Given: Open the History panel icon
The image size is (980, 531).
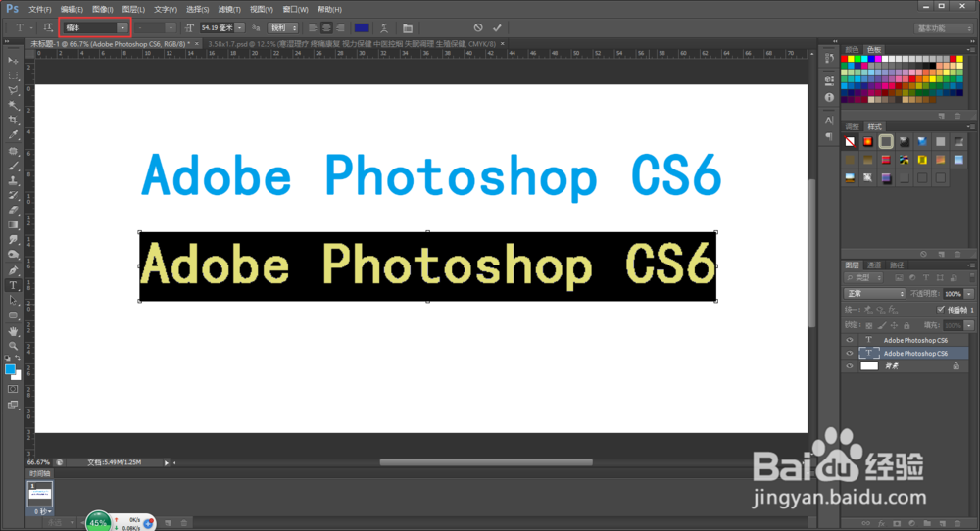Looking at the screenshot, I should [829, 59].
